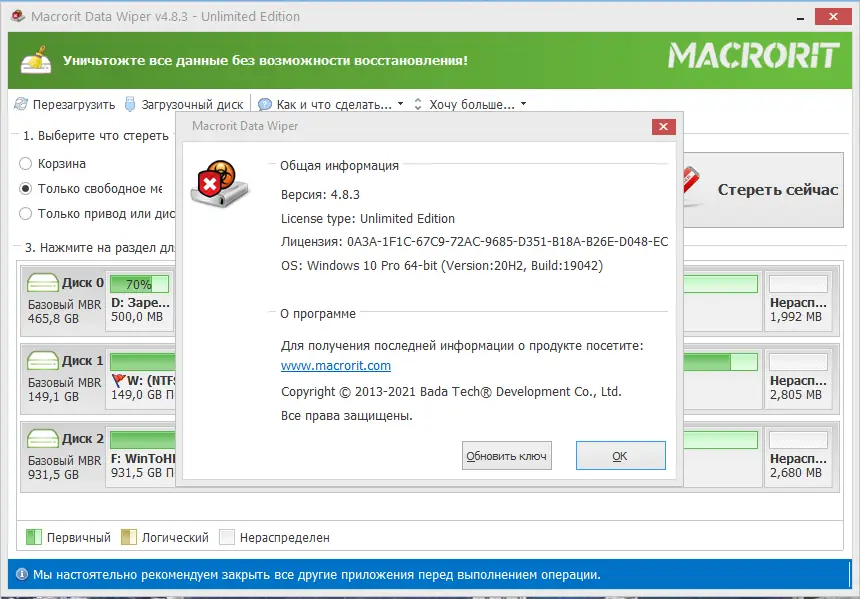Click the Базовый MBR 149,1 GB label
This screenshot has height=599, width=860.
(x=64, y=389)
